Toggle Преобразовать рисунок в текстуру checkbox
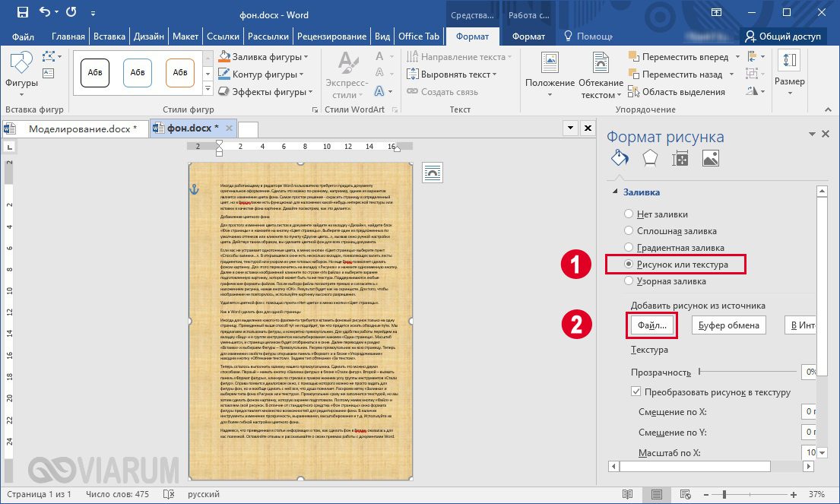This screenshot has height=504, width=840. [636, 391]
